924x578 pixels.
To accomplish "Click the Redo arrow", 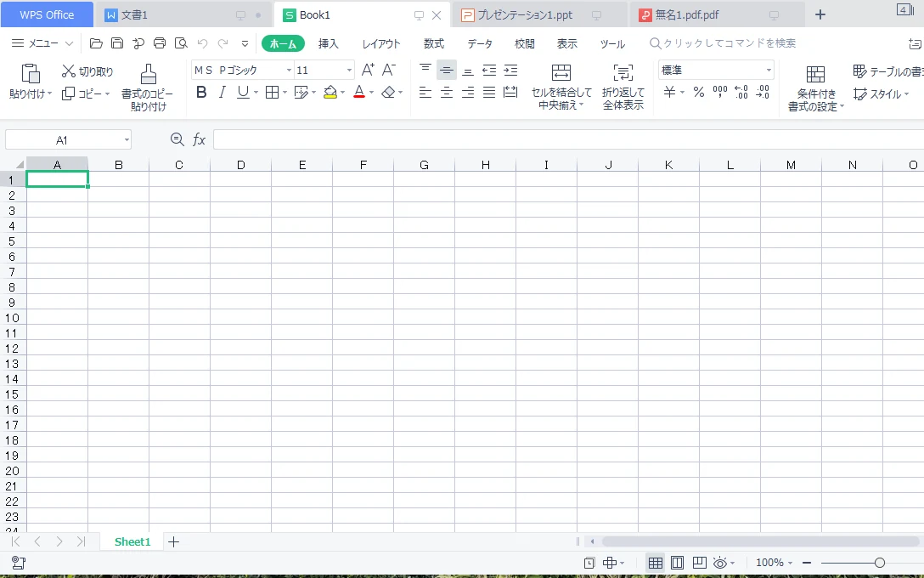I will point(223,43).
